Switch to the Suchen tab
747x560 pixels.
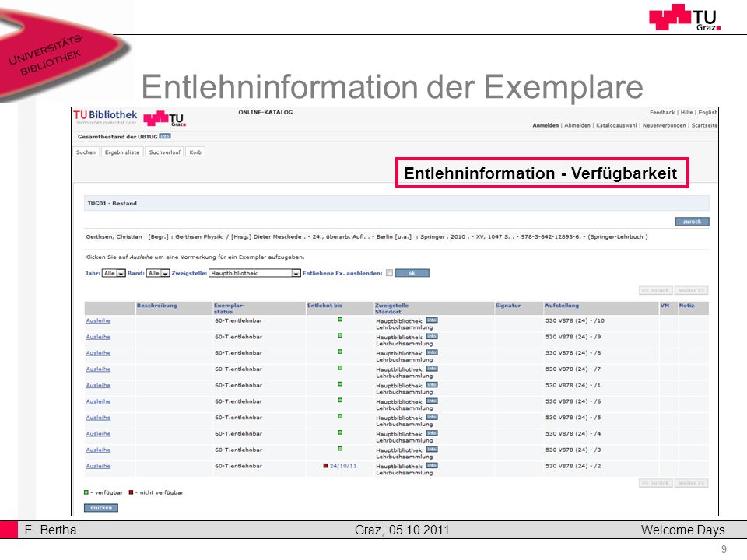pos(86,152)
